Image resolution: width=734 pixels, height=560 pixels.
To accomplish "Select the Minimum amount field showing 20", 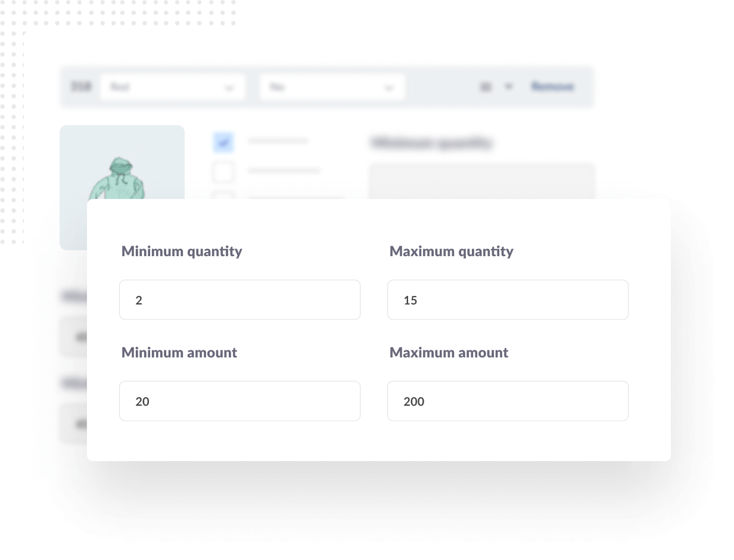I will point(240,401).
